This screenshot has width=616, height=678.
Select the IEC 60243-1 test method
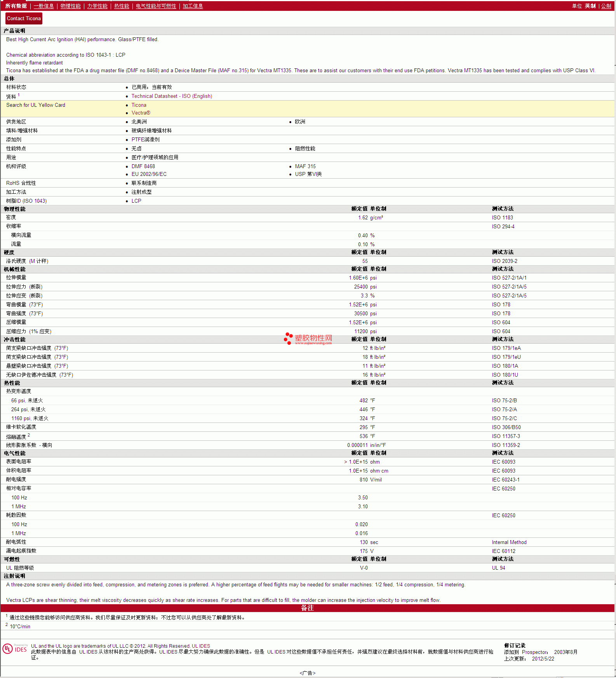tap(505, 480)
